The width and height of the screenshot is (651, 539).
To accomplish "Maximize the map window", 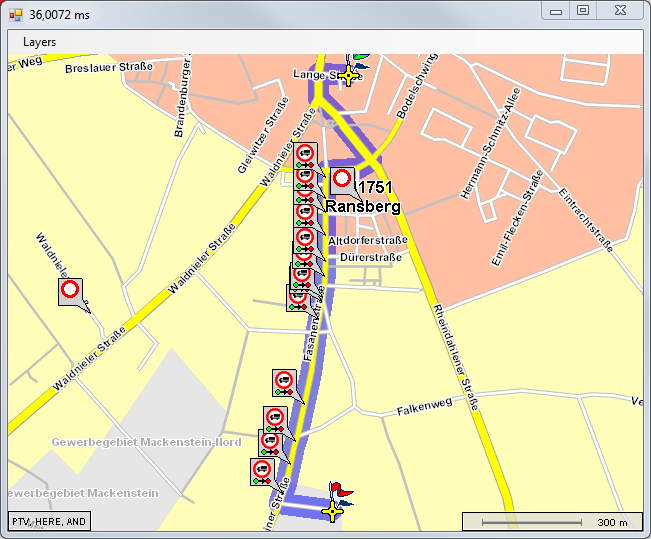I will (583, 10).
